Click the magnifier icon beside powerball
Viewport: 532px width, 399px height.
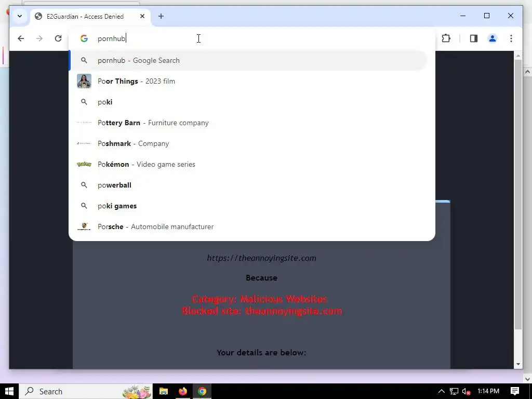click(84, 185)
